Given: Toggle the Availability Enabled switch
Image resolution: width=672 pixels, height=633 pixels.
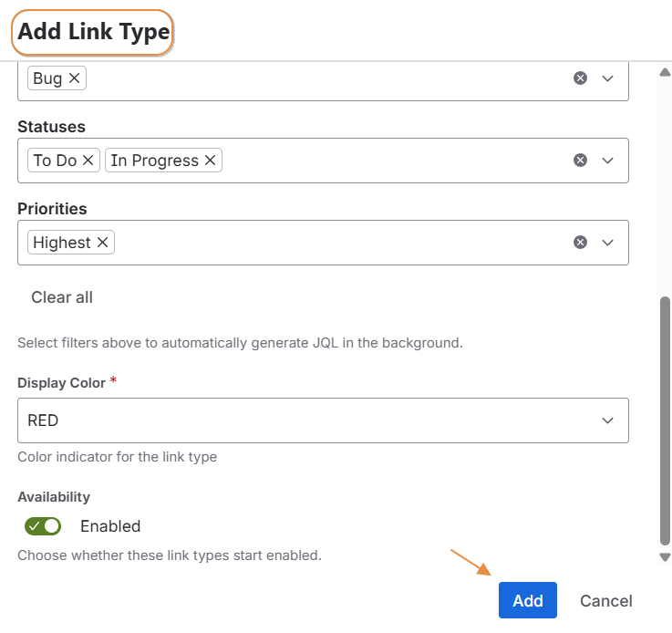Looking at the screenshot, I should (x=43, y=526).
